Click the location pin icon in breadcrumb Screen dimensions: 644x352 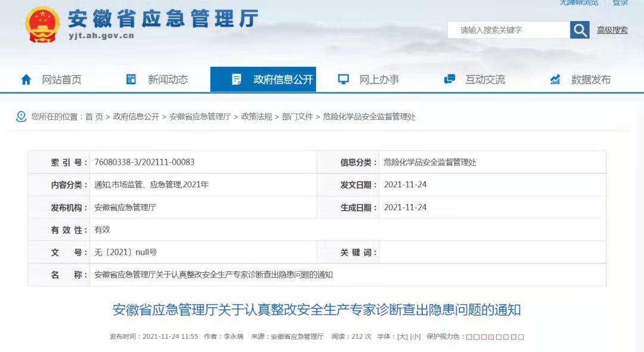[x=21, y=116]
